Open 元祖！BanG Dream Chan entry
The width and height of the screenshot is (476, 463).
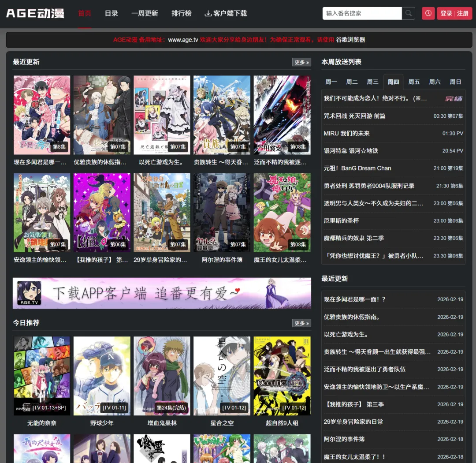pos(393,168)
